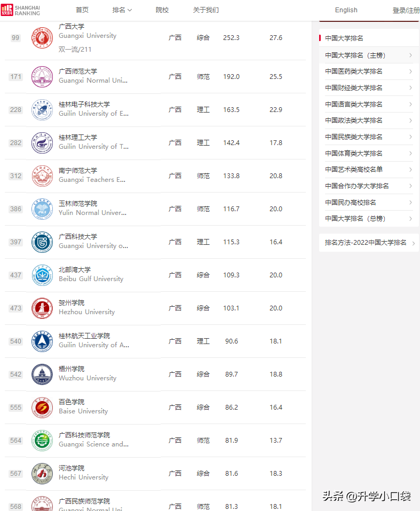The width and height of the screenshot is (420, 511).
Task: Open 百色学院 name link
Action: pyautogui.click(x=72, y=402)
